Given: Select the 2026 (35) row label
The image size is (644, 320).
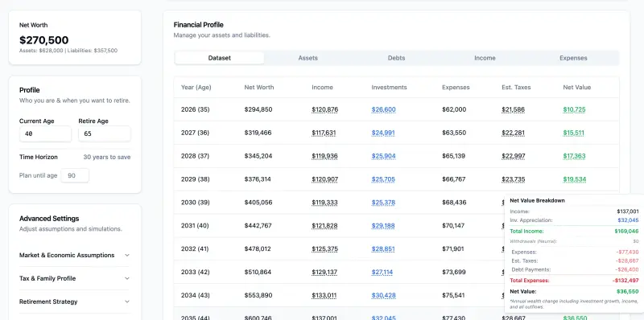Looking at the screenshot, I should pos(195,109).
